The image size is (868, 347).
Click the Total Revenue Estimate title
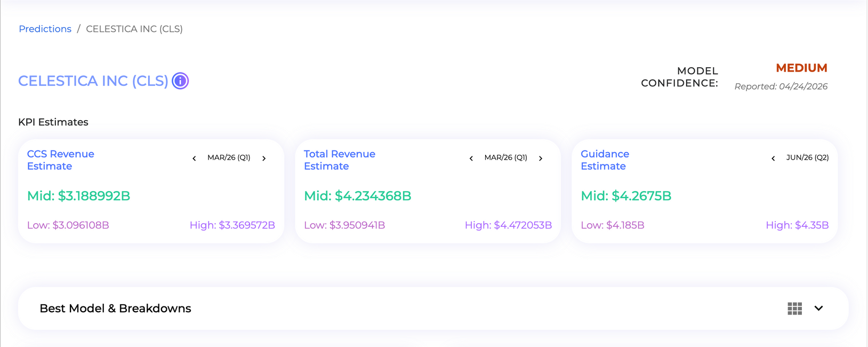[x=340, y=160]
